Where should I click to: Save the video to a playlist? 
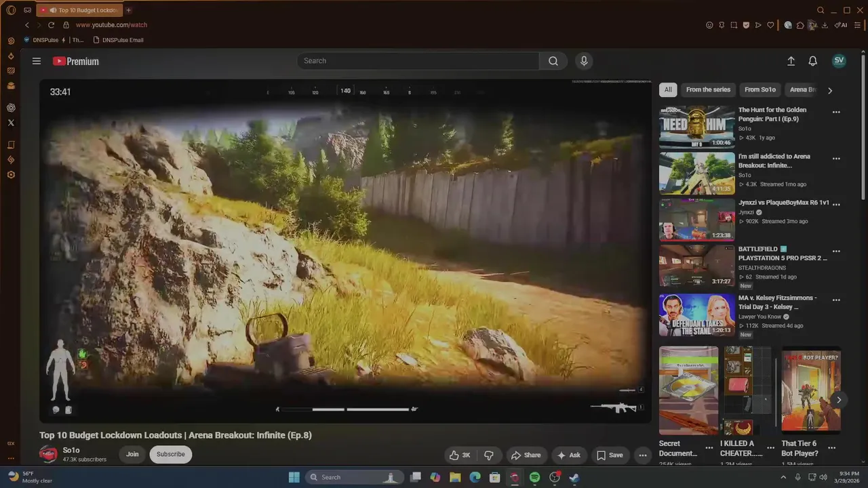point(609,455)
